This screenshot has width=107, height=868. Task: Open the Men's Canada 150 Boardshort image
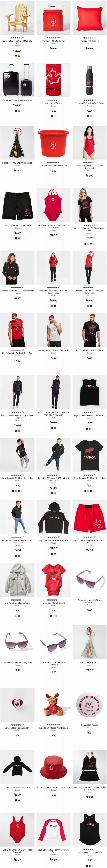(x=17, y=205)
